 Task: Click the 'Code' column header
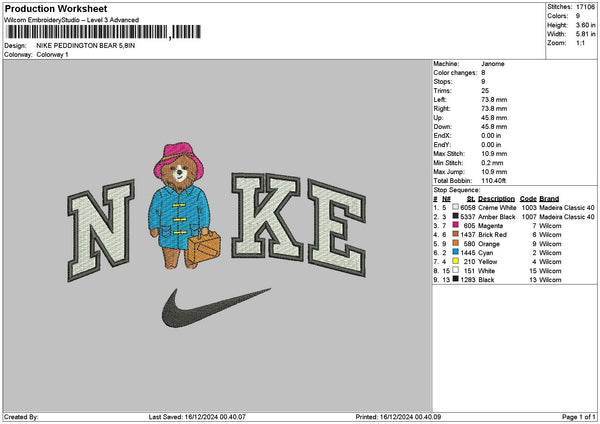528,199
